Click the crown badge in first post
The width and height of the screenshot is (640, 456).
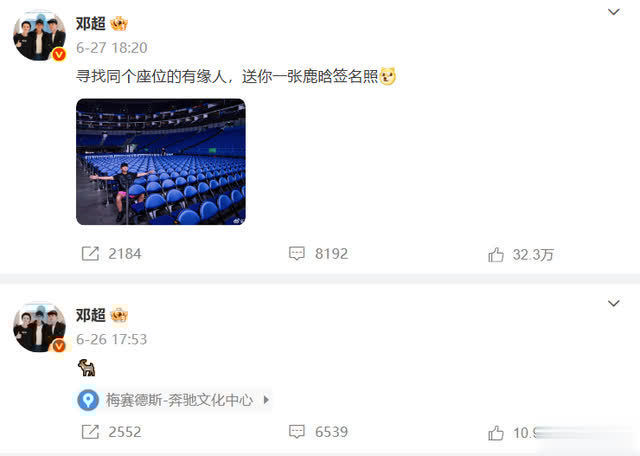[x=119, y=24]
